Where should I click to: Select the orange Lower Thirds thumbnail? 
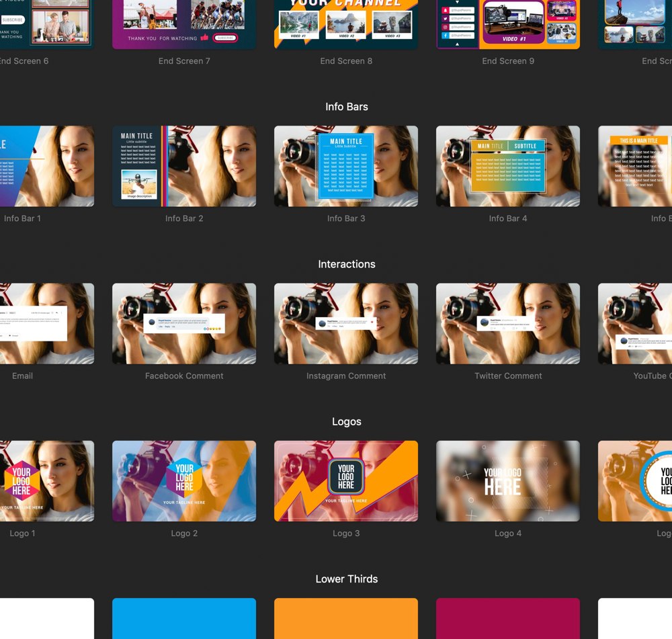(x=346, y=618)
